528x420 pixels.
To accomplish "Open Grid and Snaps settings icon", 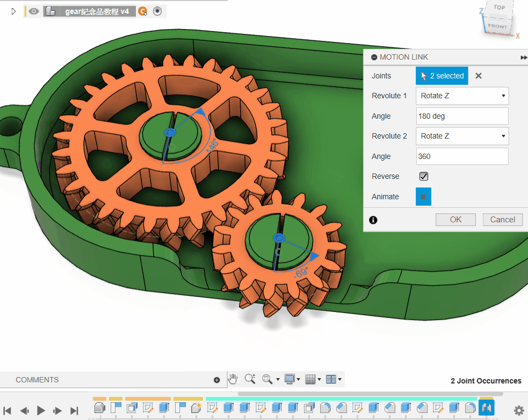I will 310,379.
